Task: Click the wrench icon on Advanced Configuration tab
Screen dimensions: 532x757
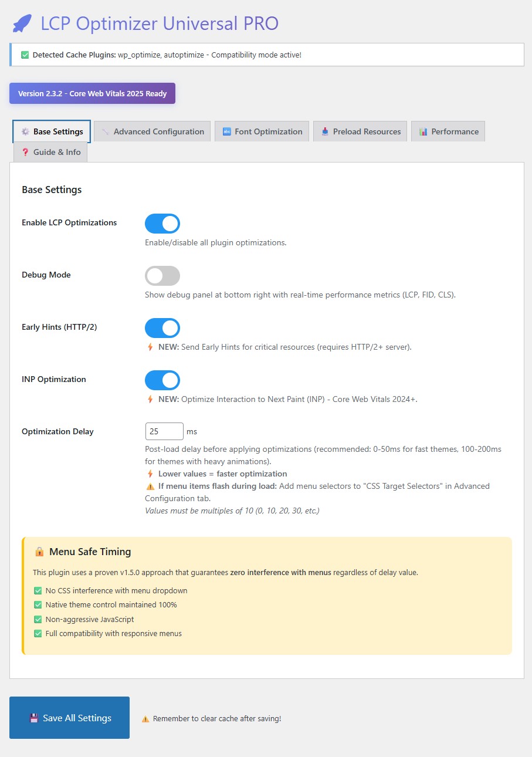Action: (106, 132)
